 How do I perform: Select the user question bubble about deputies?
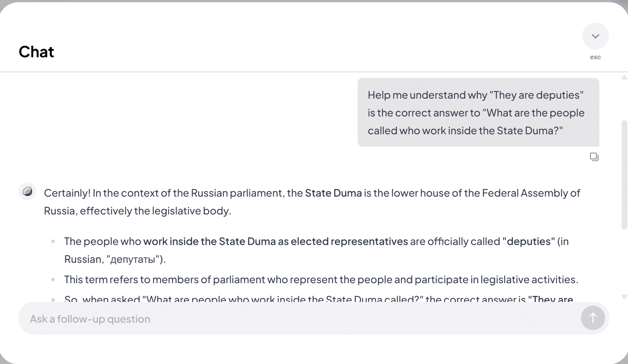coord(478,113)
